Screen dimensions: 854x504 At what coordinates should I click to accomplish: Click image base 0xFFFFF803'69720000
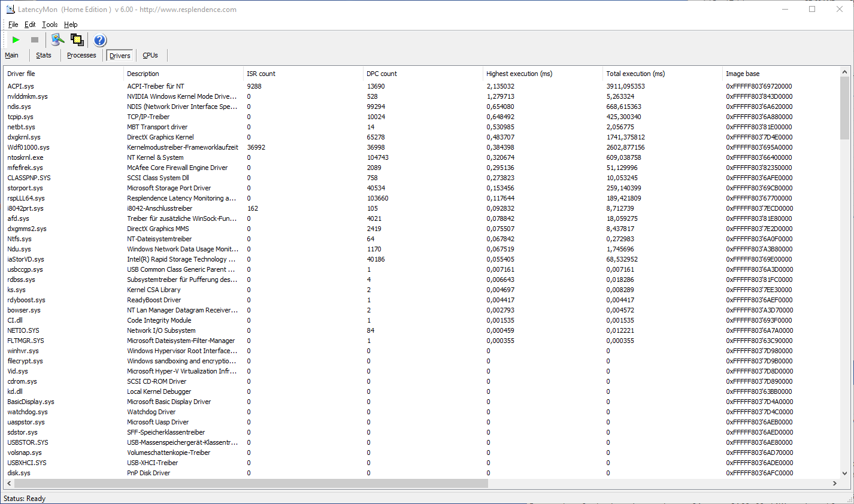(759, 86)
